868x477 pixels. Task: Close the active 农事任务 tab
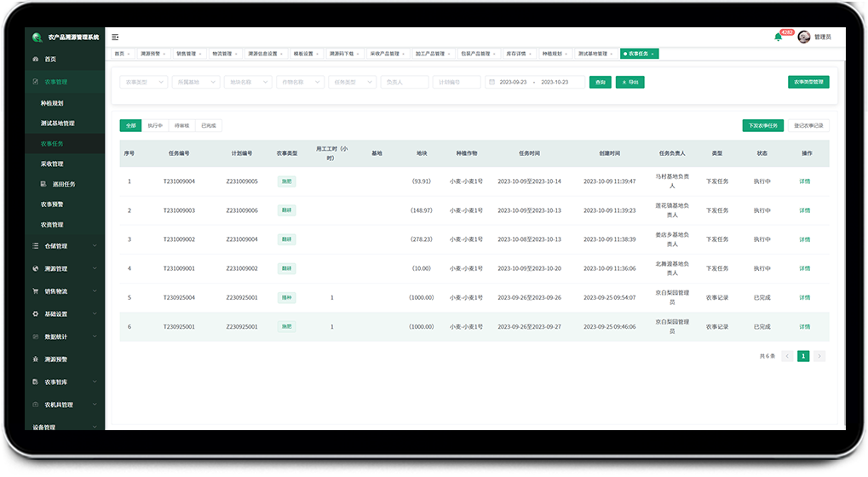tap(652, 54)
